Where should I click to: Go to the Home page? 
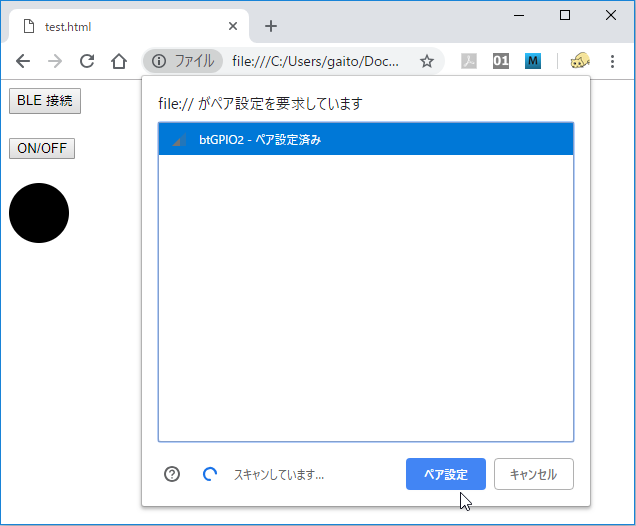[x=118, y=61]
